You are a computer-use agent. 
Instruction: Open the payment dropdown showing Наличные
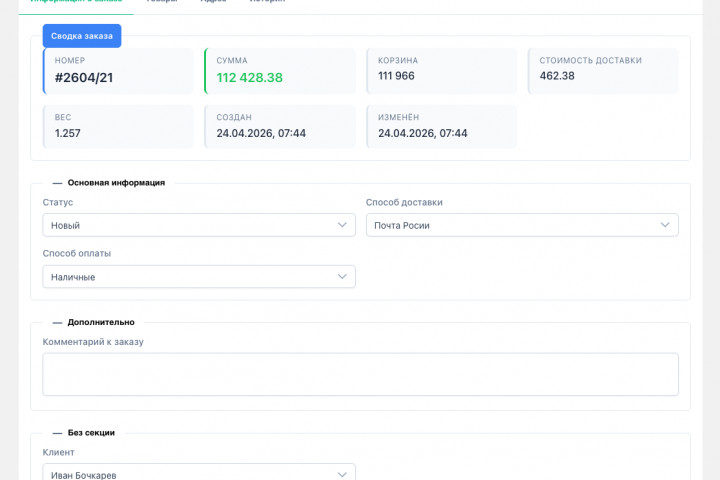pos(190,276)
